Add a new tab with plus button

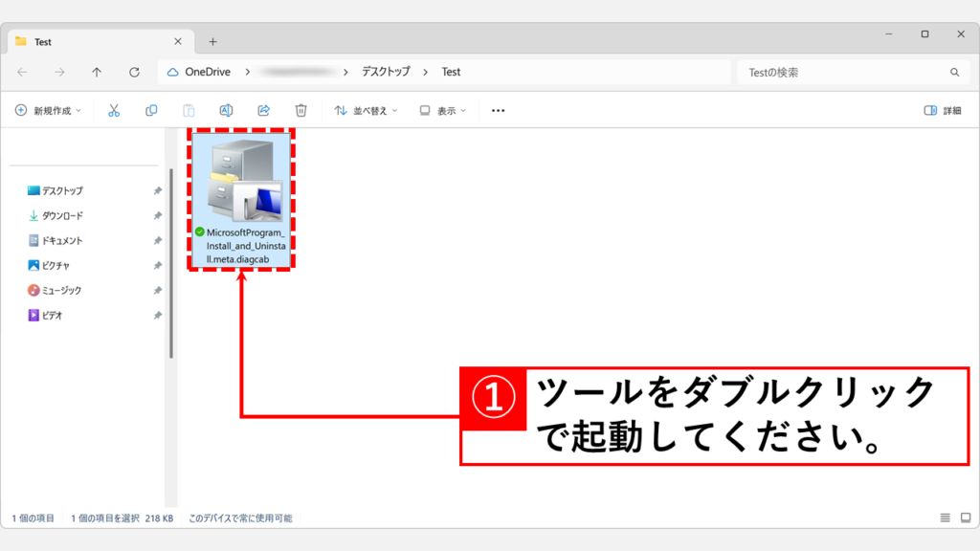tap(213, 42)
